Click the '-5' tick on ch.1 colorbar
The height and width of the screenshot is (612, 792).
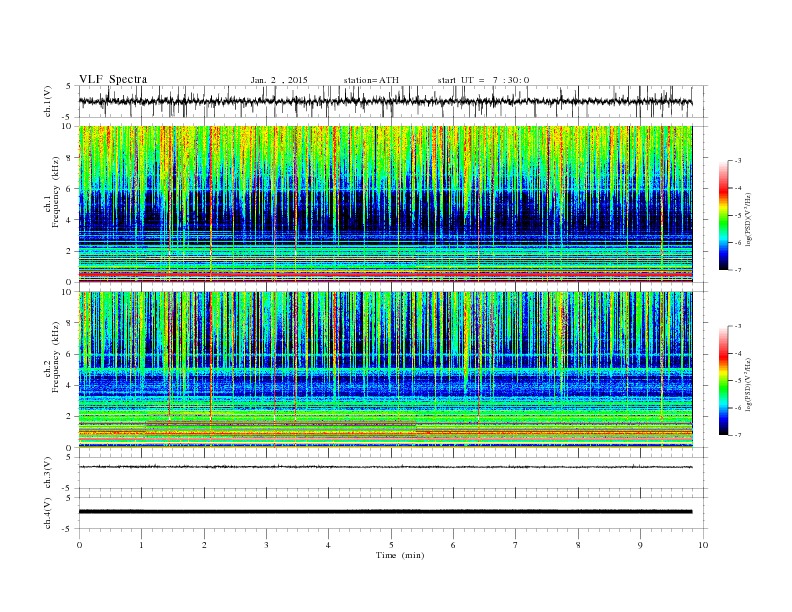(738, 216)
